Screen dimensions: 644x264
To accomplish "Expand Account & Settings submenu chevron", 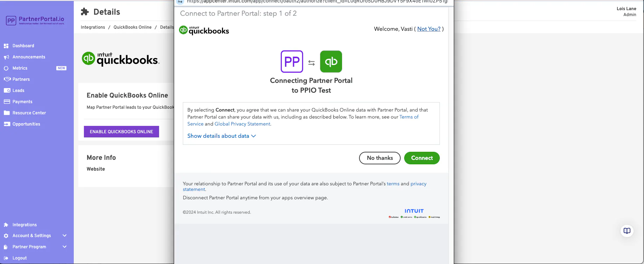I will point(64,236).
